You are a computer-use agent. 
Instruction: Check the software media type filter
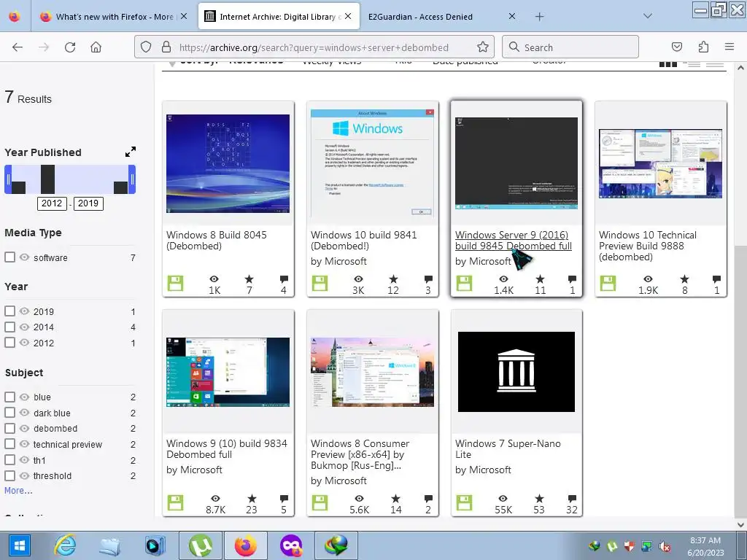pyautogui.click(x=9, y=257)
